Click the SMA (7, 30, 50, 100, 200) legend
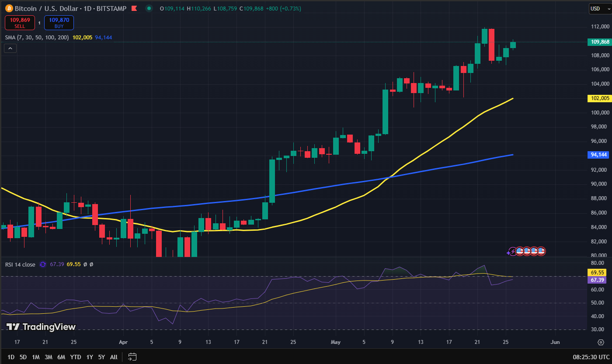This screenshot has width=612, height=364. (x=37, y=37)
